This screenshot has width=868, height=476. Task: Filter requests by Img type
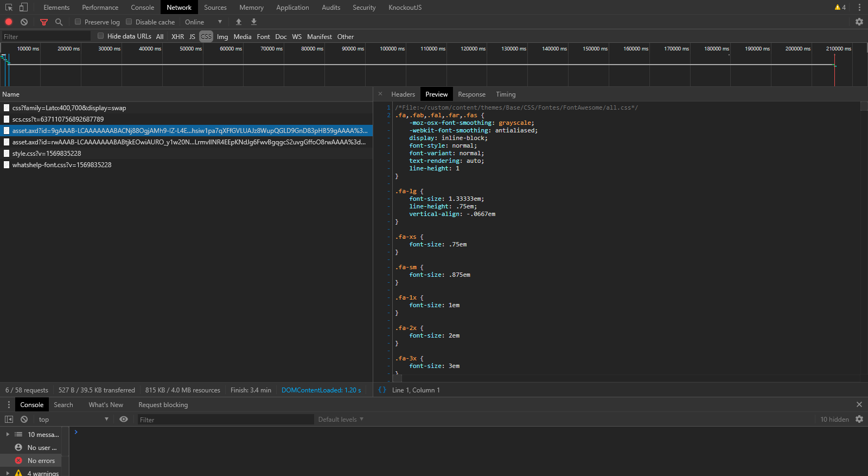click(222, 36)
